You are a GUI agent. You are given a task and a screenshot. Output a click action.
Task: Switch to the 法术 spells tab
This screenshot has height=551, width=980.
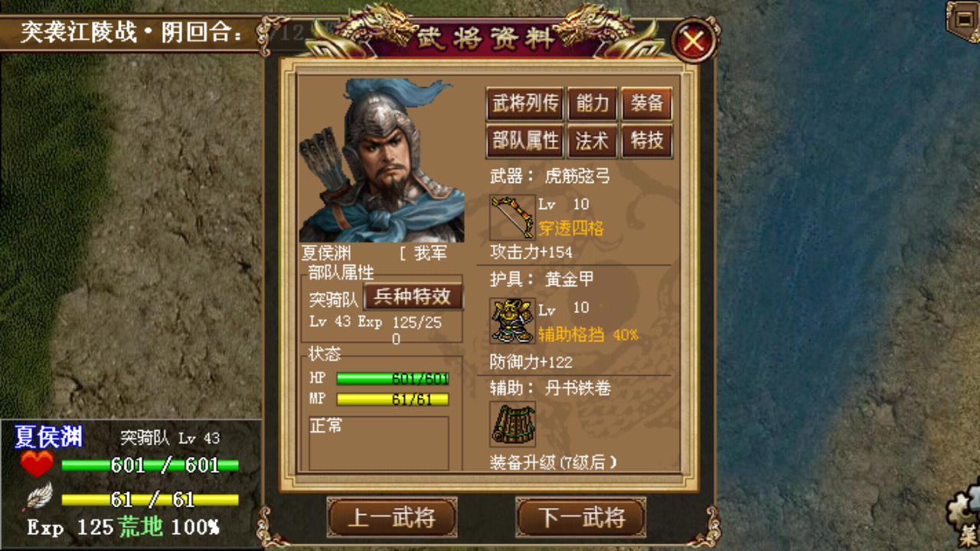[x=593, y=142]
